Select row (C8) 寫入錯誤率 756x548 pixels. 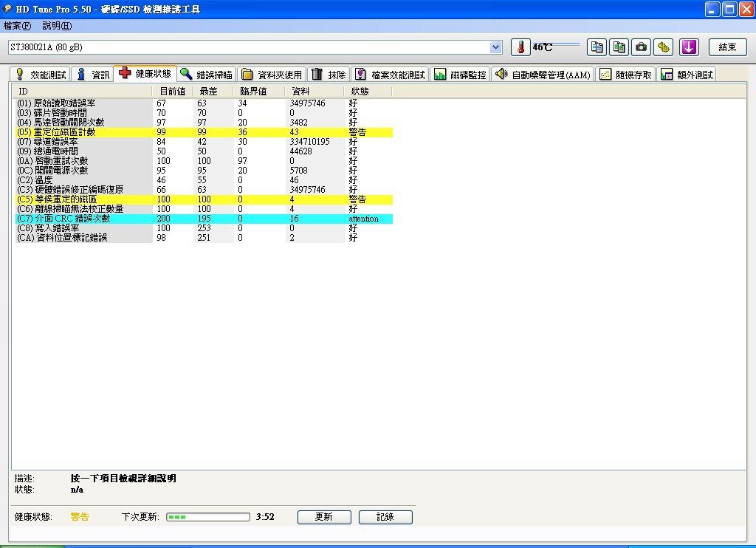204,228
